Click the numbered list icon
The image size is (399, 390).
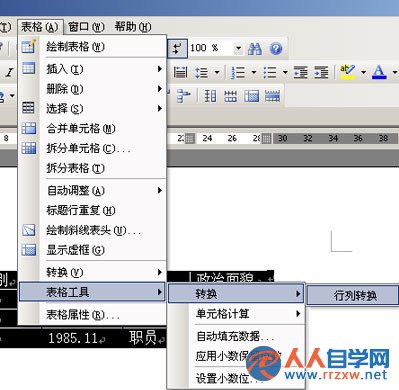coord(238,72)
